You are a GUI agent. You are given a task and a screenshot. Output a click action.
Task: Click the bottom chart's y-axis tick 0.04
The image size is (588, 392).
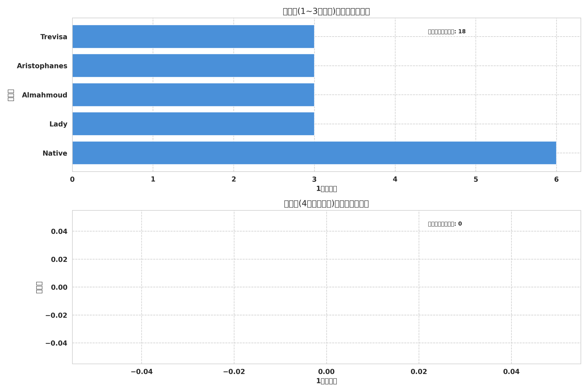point(59,232)
